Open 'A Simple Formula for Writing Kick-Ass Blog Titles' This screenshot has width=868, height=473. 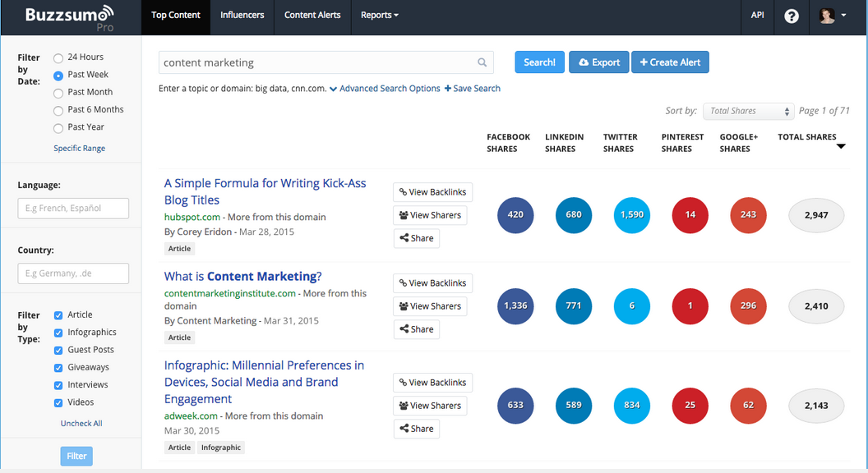coord(265,191)
